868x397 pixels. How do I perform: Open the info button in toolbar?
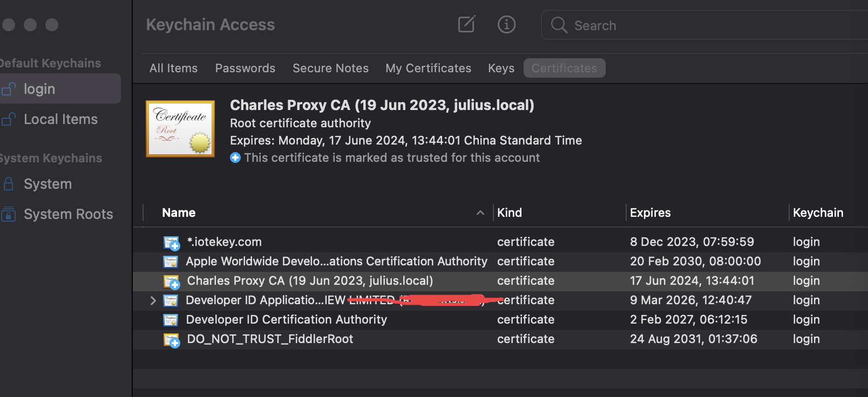(x=506, y=24)
